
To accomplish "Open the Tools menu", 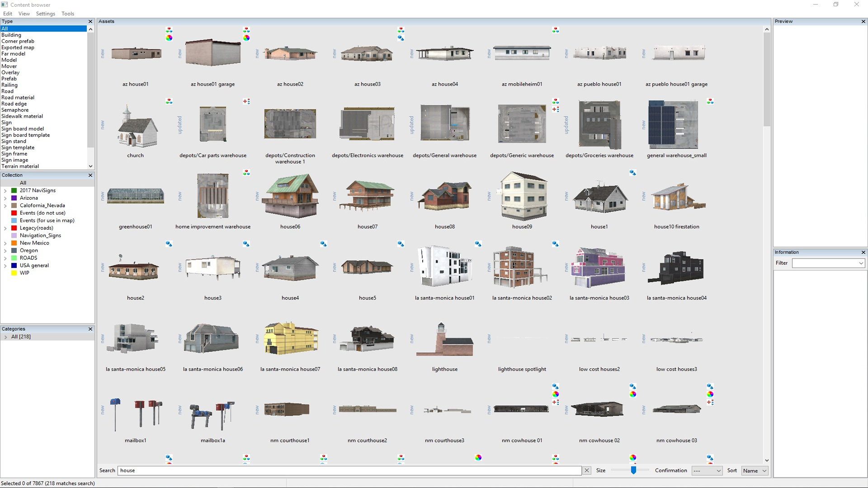I will pos(68,14).
